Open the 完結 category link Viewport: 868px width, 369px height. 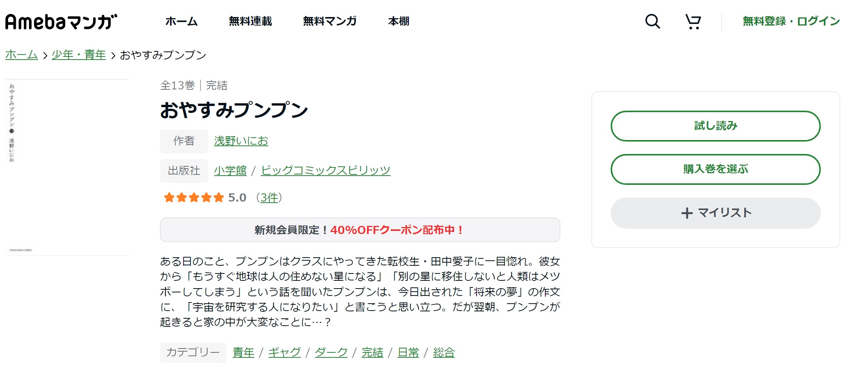pos(373,352)
